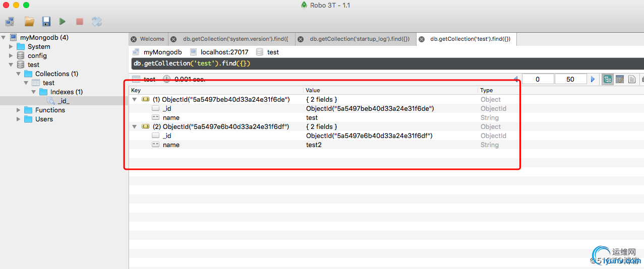Expand the config database node
Image resolution: width=644 pixels, height=269 pixels.
(11, 55)
